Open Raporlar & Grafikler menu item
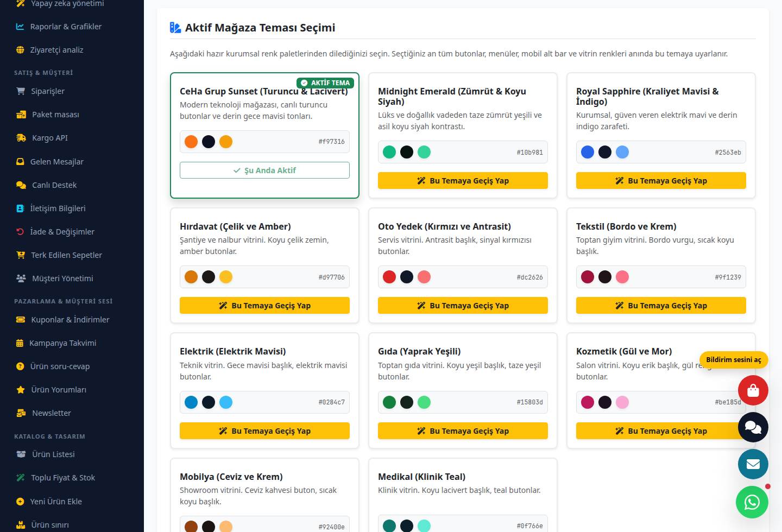The height and width of the screenshot is (532, 782). (72, 27)
